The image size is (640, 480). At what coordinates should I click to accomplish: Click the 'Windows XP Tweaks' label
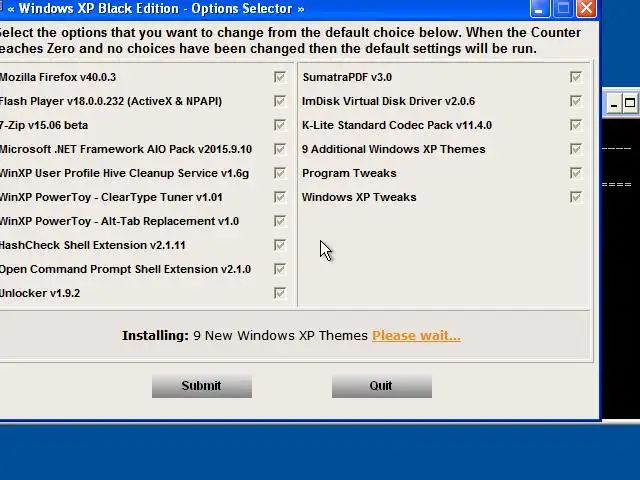[x=359, y=197]
